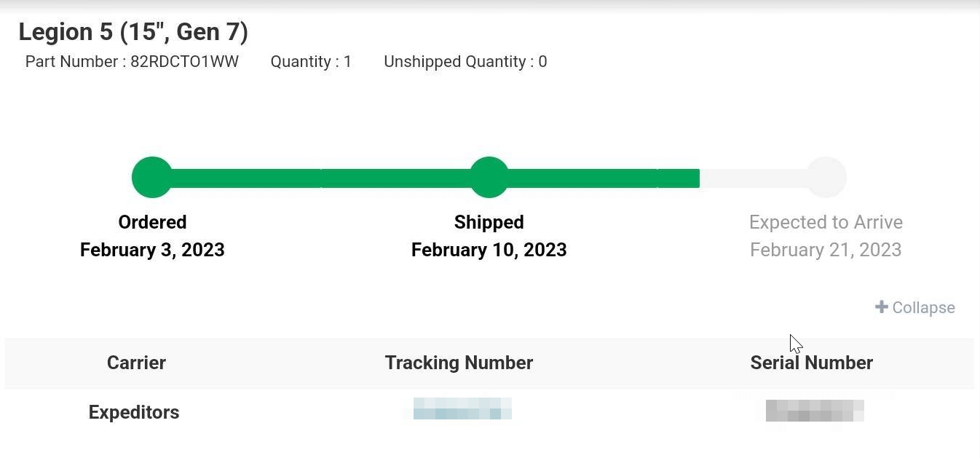Click the blurred serial number value

click(x=815, y=411)
